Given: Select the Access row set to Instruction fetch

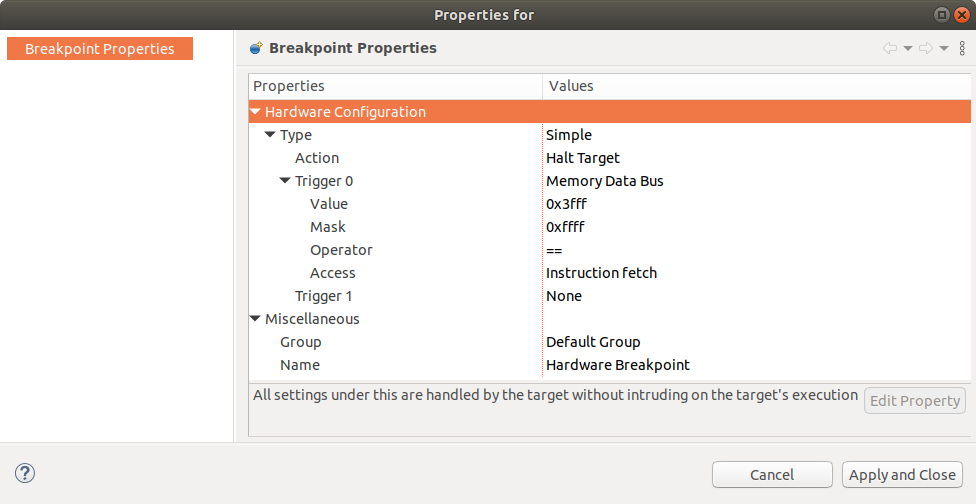Looking at the screenshot, I should (x=332, y=273).
